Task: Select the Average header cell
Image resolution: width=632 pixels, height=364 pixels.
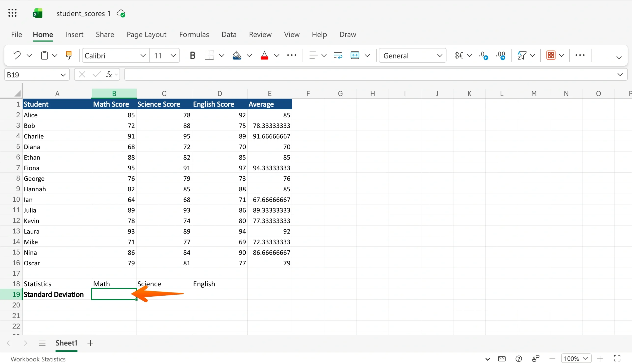Action: 270,104
